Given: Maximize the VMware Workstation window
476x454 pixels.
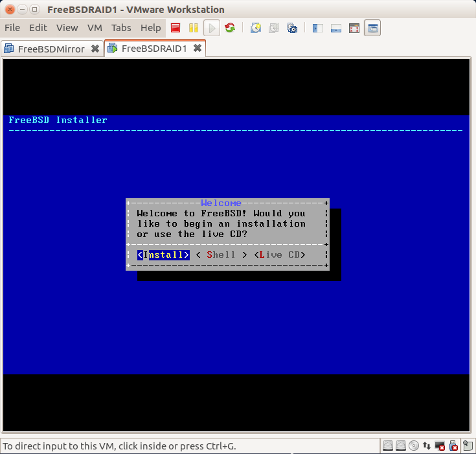Looking at the screenshot, I should click(x=35, y=10).
